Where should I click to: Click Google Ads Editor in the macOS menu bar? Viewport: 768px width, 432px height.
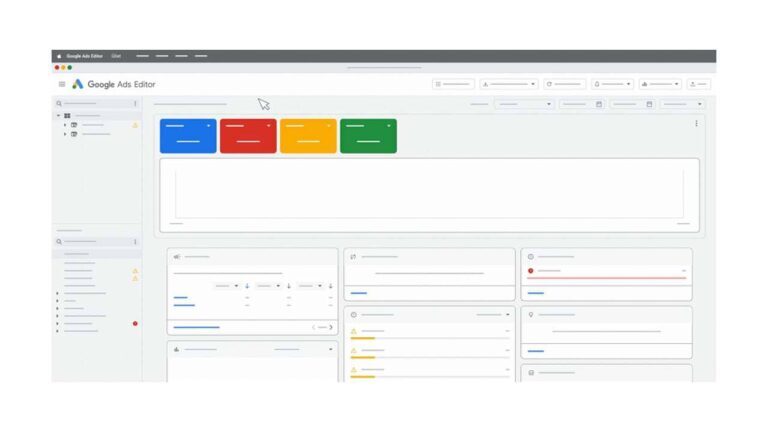(84, 56)
